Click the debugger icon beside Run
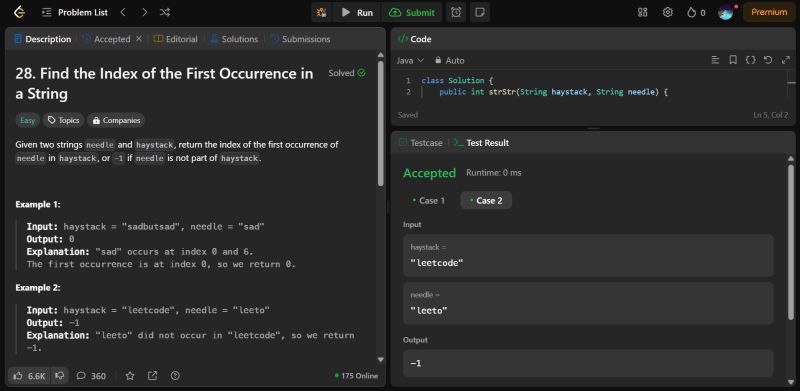 coord(321,12)
